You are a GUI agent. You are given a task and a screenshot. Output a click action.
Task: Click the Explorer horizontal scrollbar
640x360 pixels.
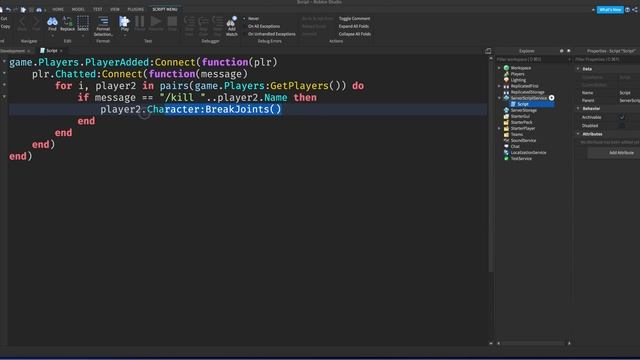click(x=533, y=343)
